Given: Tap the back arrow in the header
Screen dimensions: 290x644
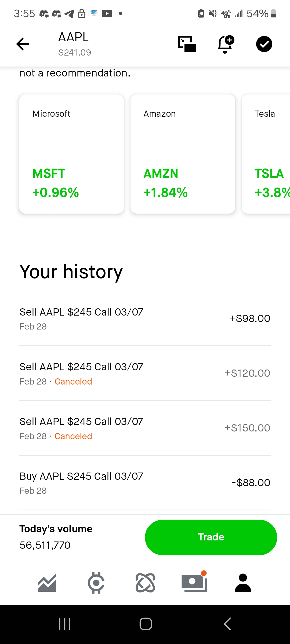Looking at the screenshot, I should [x=23, y=44].
